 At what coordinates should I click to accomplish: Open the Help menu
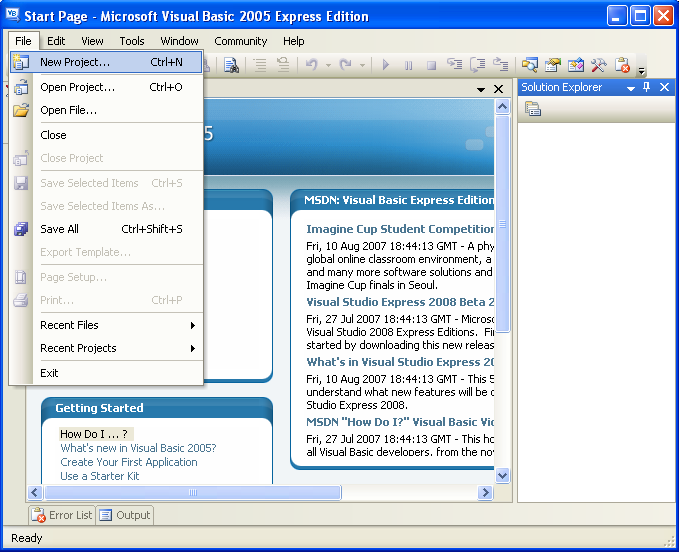294,41
